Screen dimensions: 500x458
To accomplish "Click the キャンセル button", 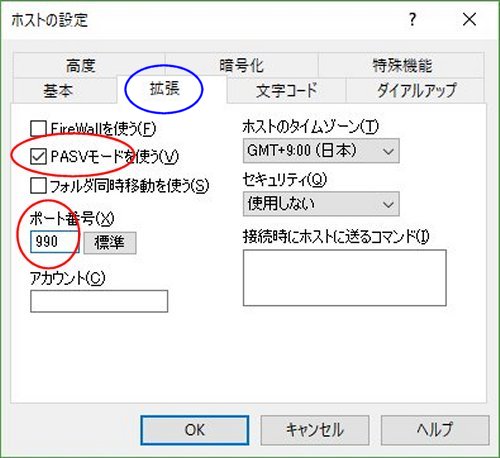I will [x=315, y=430].
